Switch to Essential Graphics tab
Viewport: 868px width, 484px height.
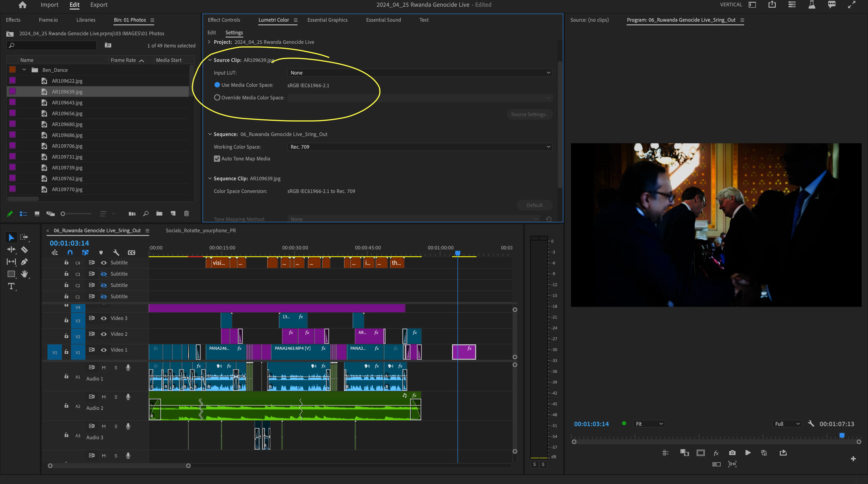327,20
